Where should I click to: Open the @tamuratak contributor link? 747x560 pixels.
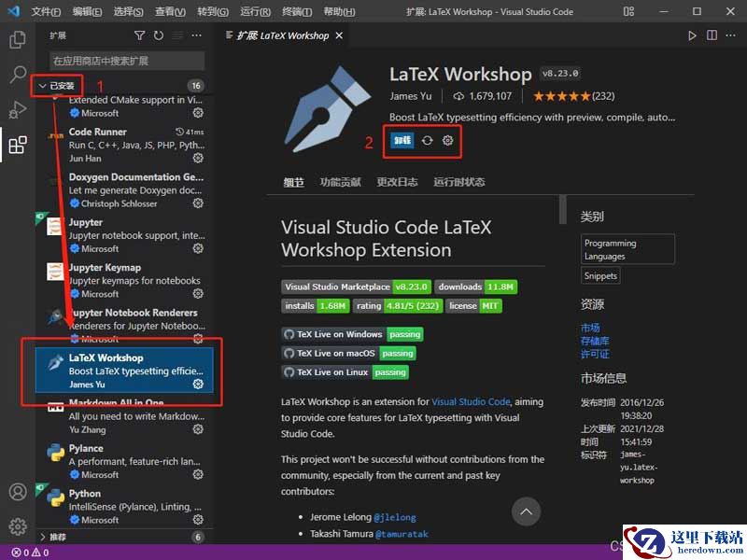(402, 534)
